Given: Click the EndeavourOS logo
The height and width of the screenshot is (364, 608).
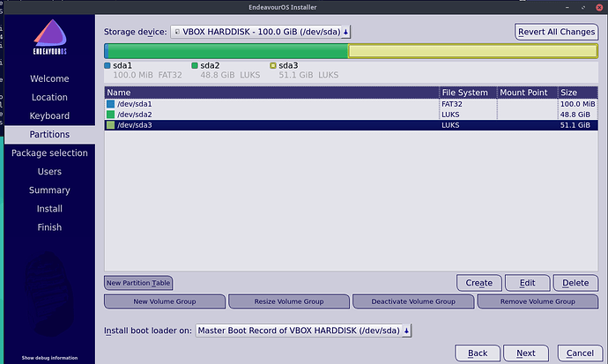Looking at the screenshot, I should 50,37.
